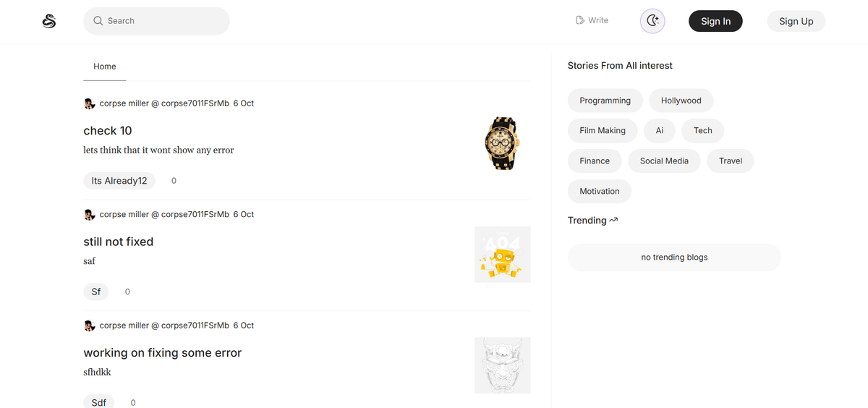Filter stories by Social Media

664,161
